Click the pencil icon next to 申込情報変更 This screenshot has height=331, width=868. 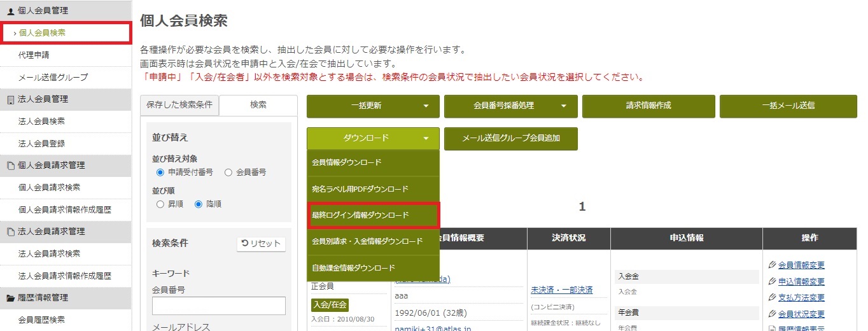coord(773,281)
